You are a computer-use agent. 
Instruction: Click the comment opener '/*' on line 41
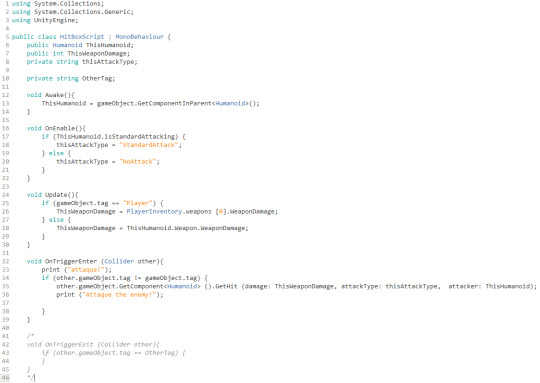[x=30, y=336]
